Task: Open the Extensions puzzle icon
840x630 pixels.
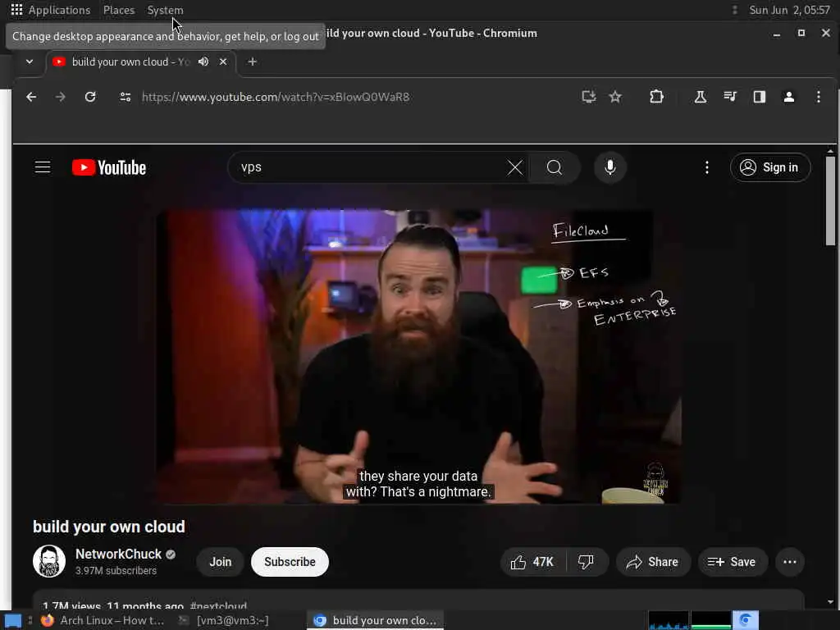Action: [656, 97]
